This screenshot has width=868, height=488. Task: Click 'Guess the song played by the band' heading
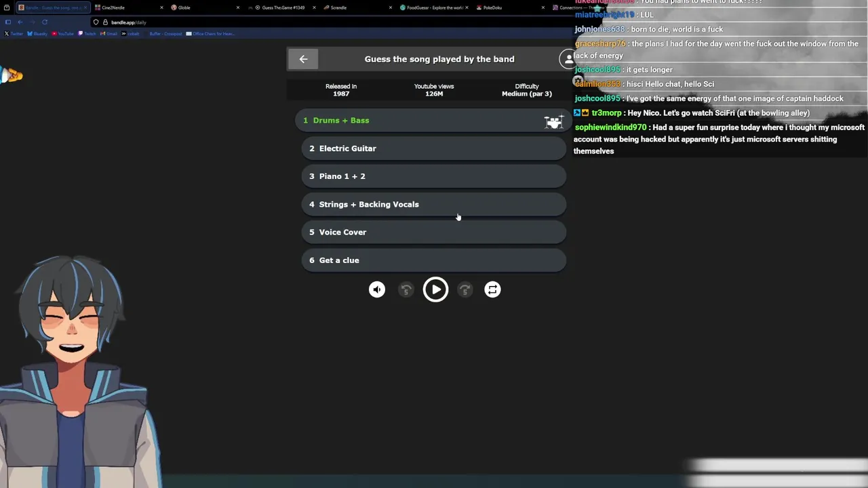coord(439,59)
